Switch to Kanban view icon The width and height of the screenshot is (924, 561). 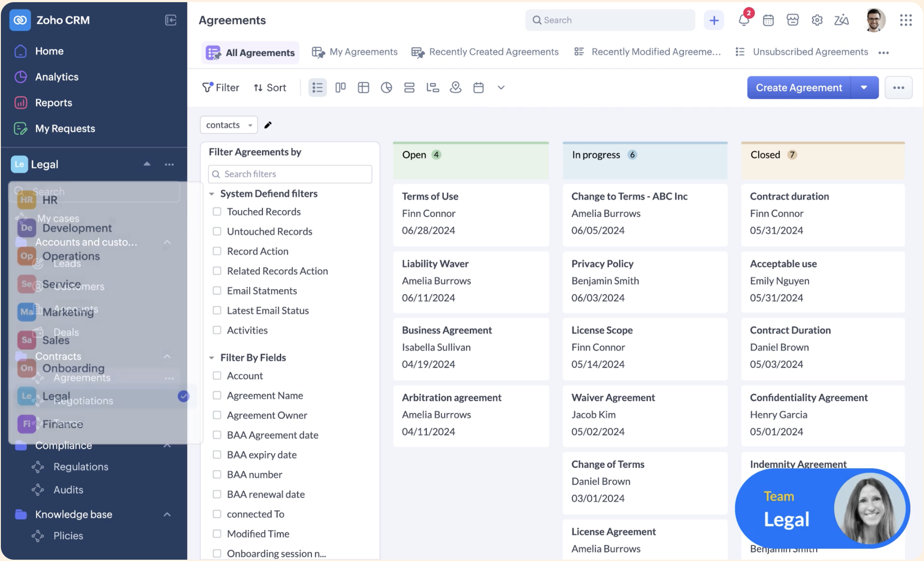click(340, 88)
